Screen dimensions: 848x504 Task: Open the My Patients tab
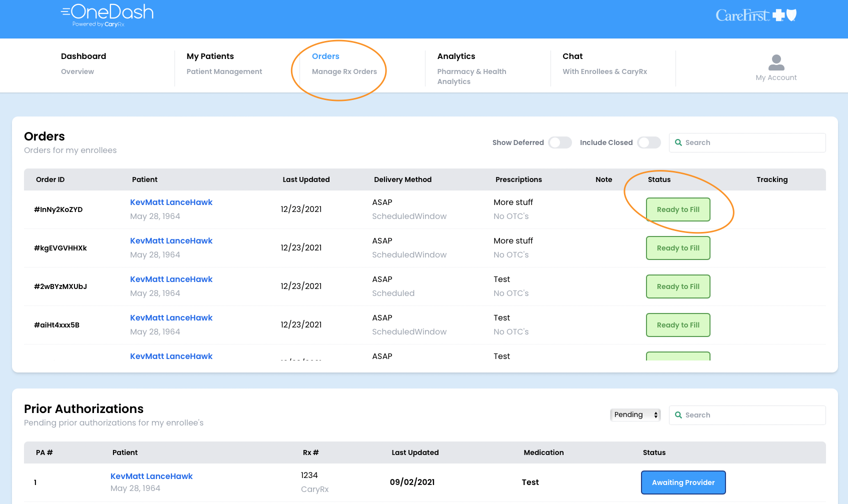[x=224, y=64]
